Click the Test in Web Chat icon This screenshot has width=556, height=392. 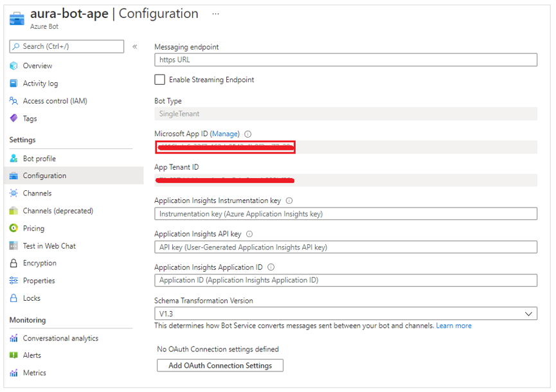click(13, 245)
